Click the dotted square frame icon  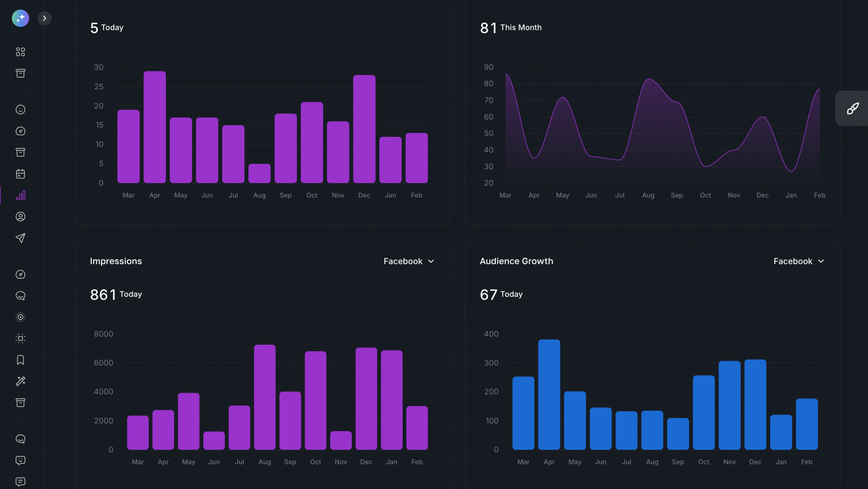[x=21, y=339]
